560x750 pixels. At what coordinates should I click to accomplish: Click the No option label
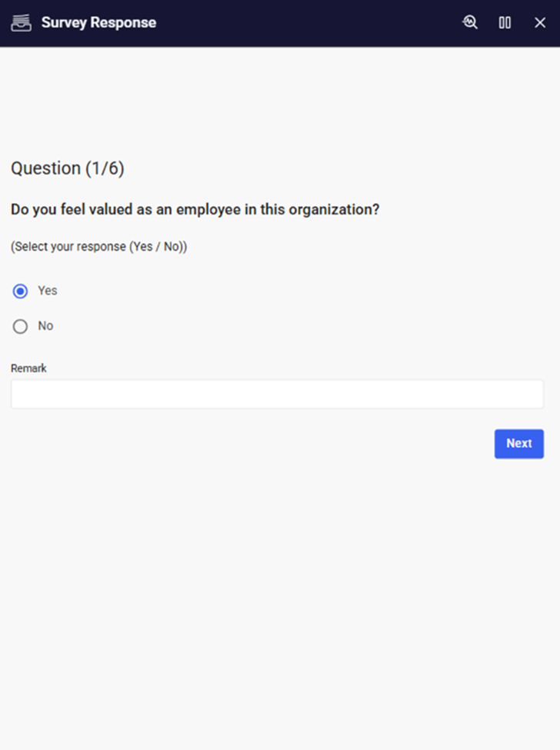point(45,326)
